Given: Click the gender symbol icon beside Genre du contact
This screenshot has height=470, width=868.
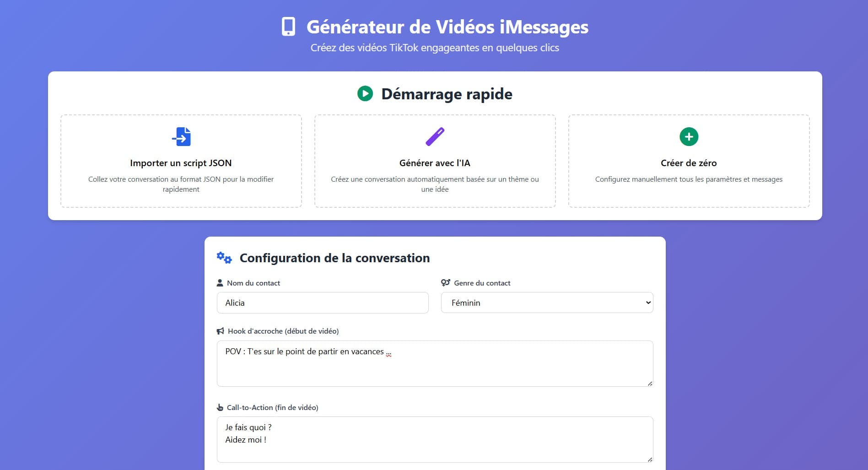Looking at the screenshot, I should coord(446,283).
